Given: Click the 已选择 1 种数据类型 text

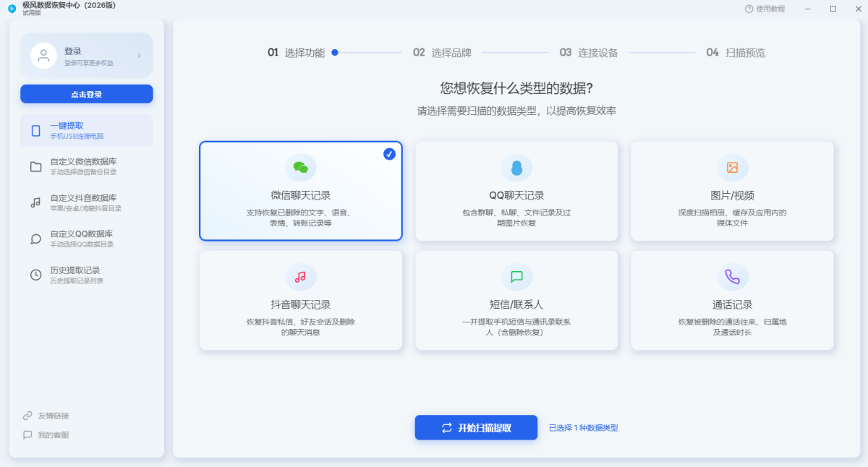Looking at the screenshot, I should pyautogui.click(x=583, y=428).
